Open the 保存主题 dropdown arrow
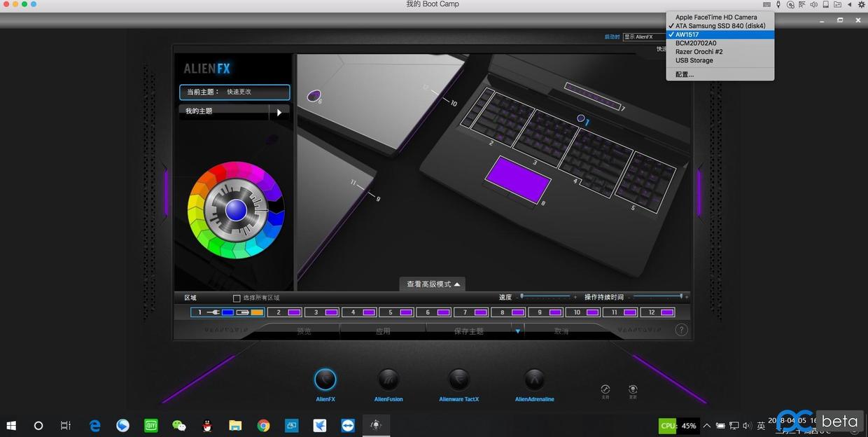Image resolution: width=868 pixels, height=437 pixels. (518, 331)
